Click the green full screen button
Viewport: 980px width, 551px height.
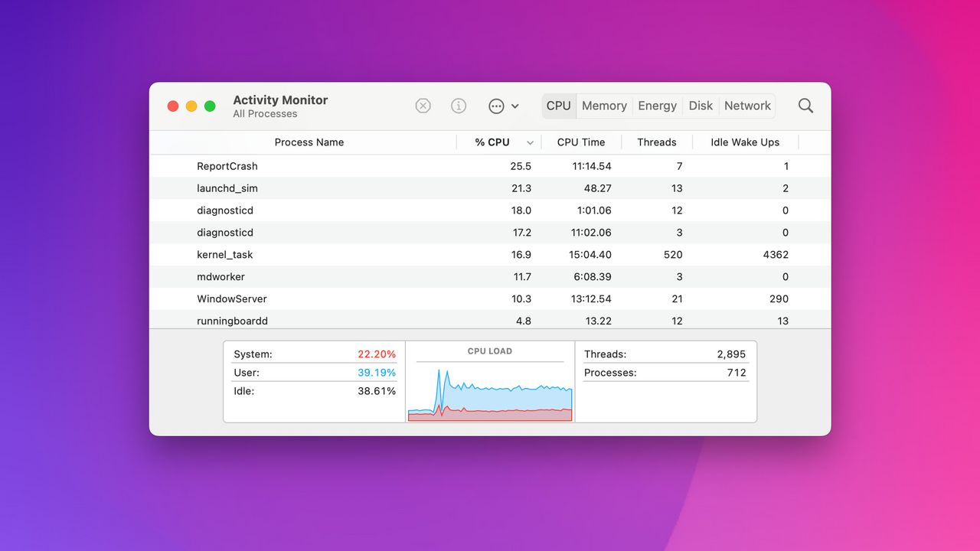(210, 106)
